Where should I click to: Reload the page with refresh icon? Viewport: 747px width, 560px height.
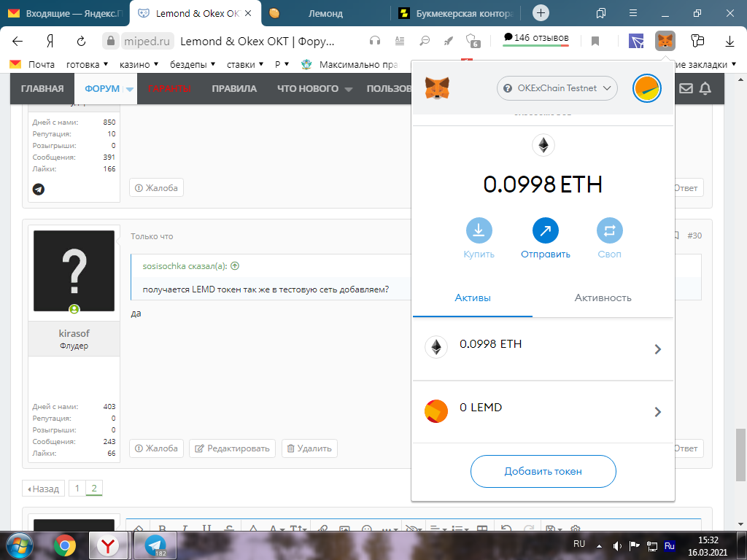click(x=82, y=42)
